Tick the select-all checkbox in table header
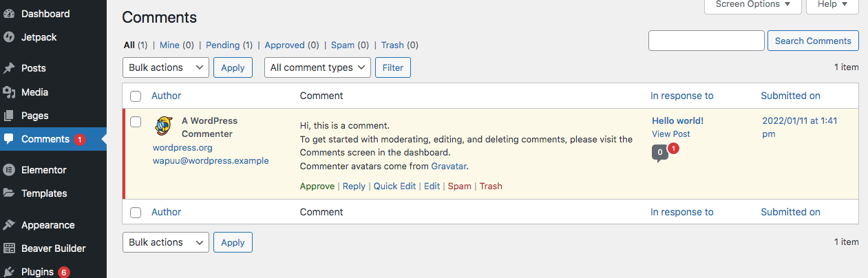 [136, 96]
